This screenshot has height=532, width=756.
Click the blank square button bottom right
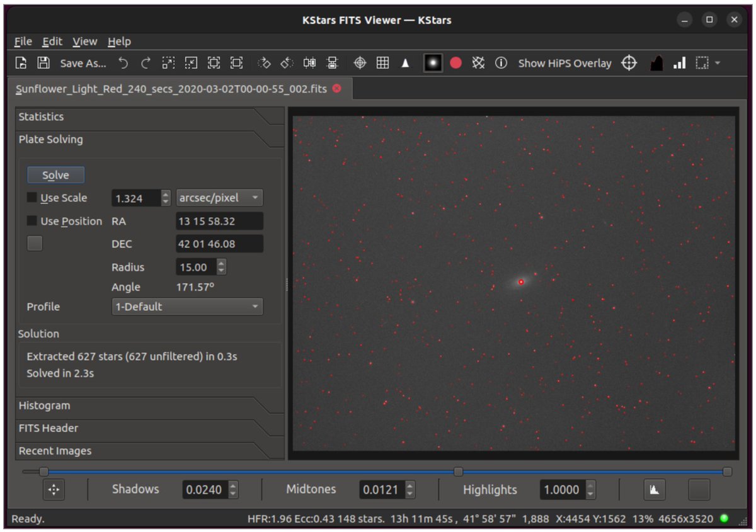coord(699,489)
